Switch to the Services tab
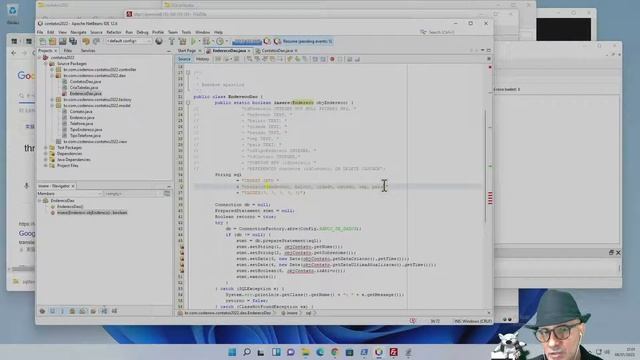The image size is (640, 360). [x=88, y=51]
